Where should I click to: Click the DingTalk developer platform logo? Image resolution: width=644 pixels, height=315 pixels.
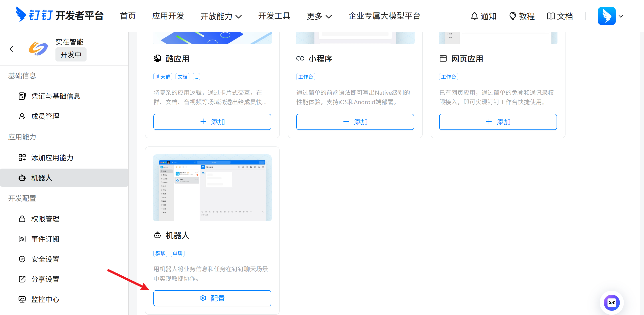tap(59, 15)
